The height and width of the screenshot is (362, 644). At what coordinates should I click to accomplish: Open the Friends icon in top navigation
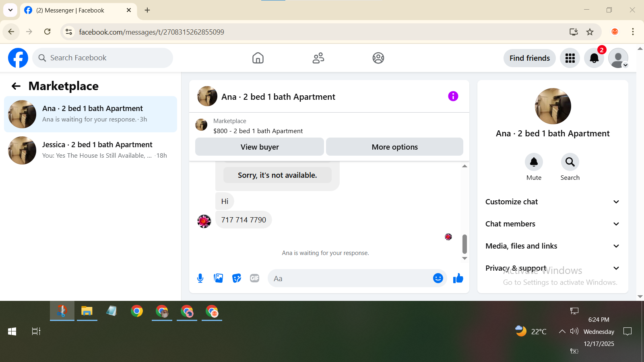pyautogui.click(x=318, y=58)
